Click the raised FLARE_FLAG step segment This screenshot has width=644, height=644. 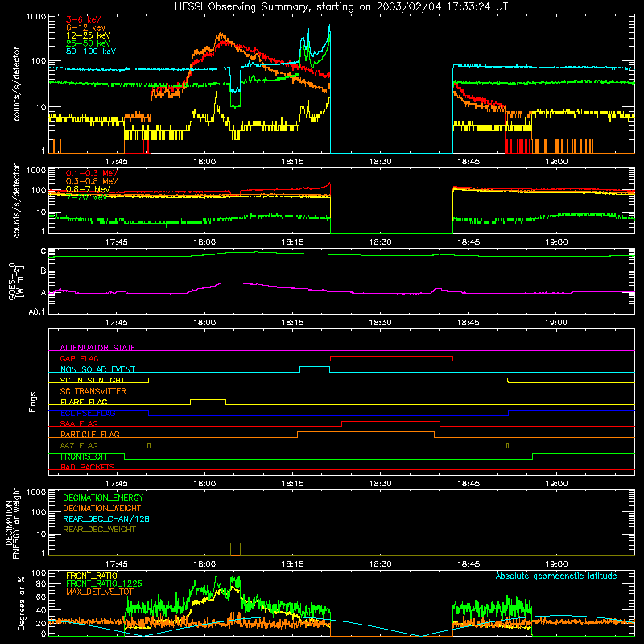[208, 399]
